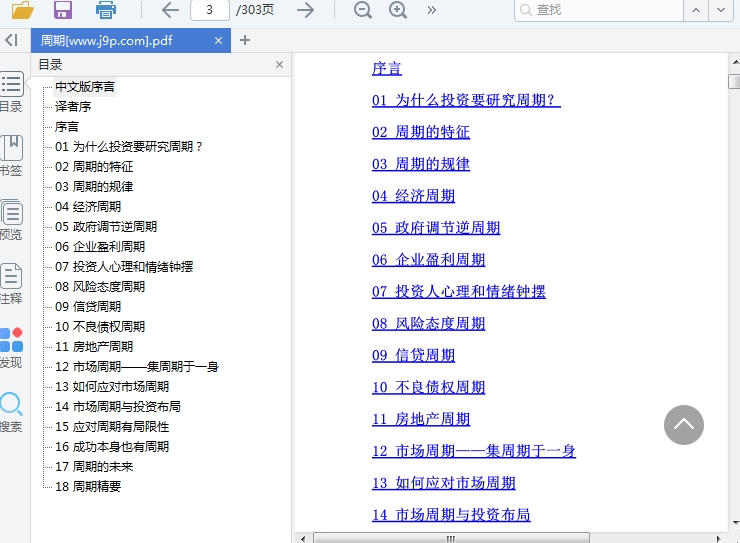This screenshot has width=740, height=543.
Task: Show more toolbar tools with the double chevron
Action: coord(431,10)
